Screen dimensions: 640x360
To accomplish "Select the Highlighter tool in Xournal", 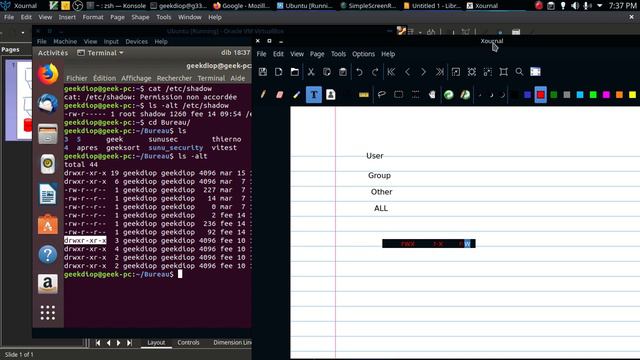I will [297, 95].
